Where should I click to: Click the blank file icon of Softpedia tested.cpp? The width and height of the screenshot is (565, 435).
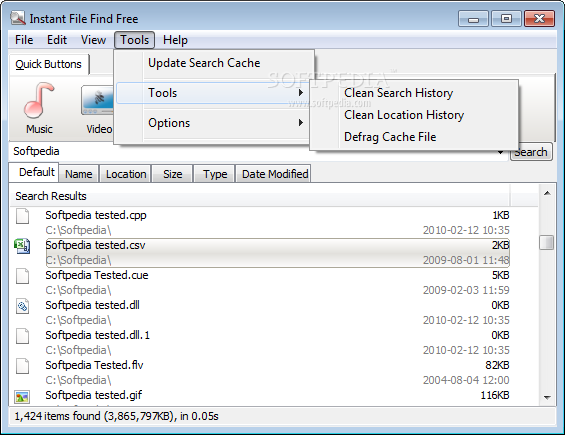pos(22,216)
